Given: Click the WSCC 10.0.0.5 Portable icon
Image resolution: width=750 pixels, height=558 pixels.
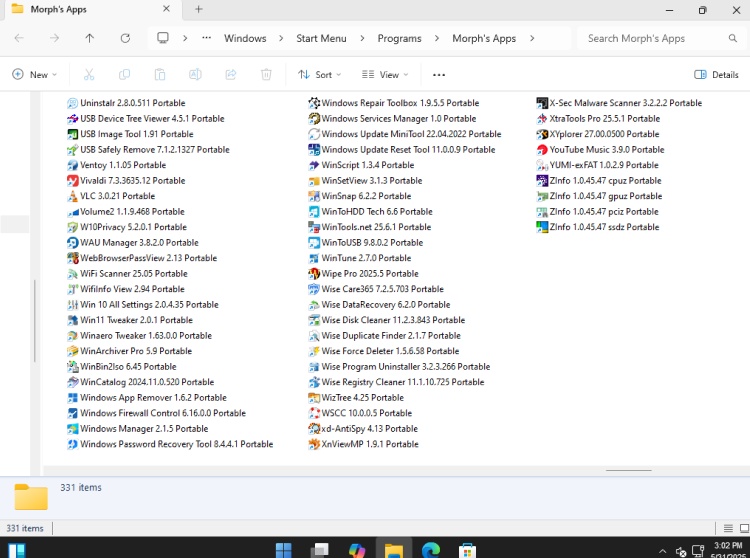Looking at the screenshot, I should (314, 413).
